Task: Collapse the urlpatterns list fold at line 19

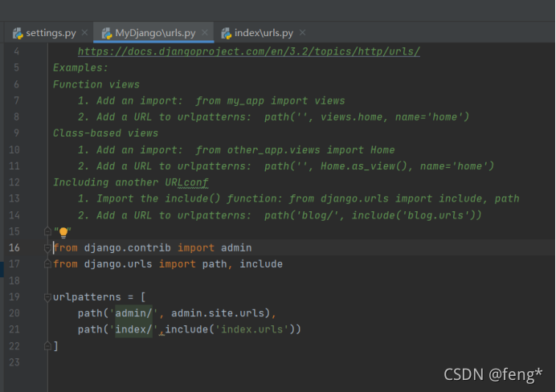Action: 48,297
